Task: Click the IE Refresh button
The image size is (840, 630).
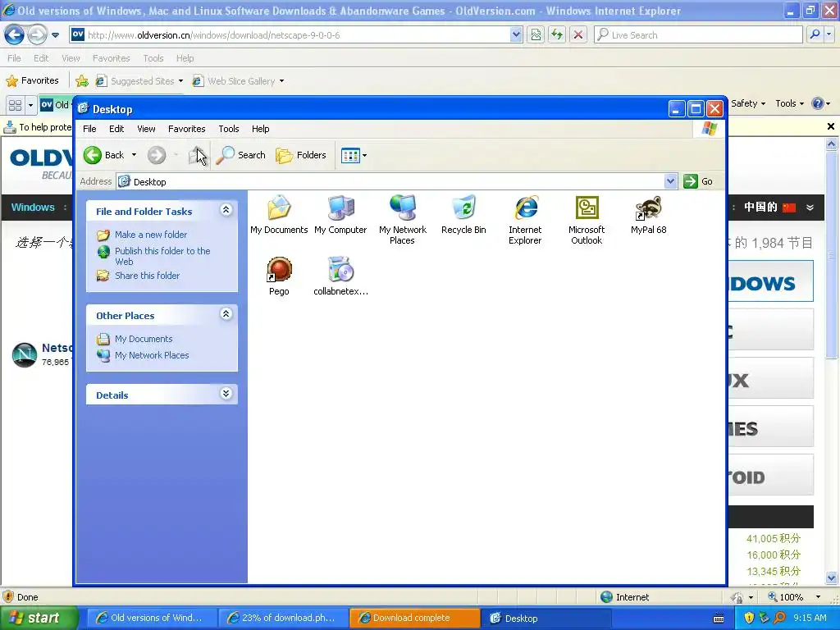Action: tap(557, 34)
